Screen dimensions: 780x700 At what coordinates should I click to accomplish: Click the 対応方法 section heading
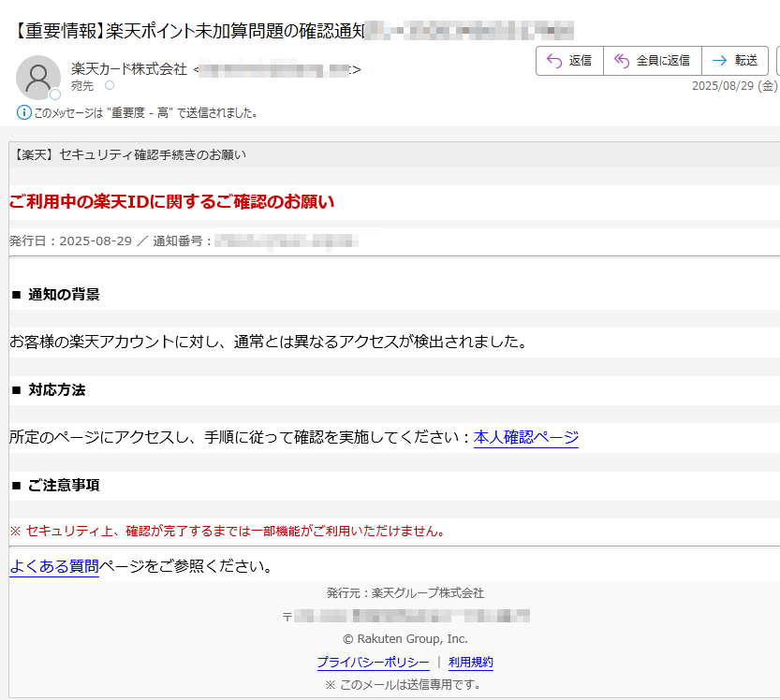coord(57,389)
